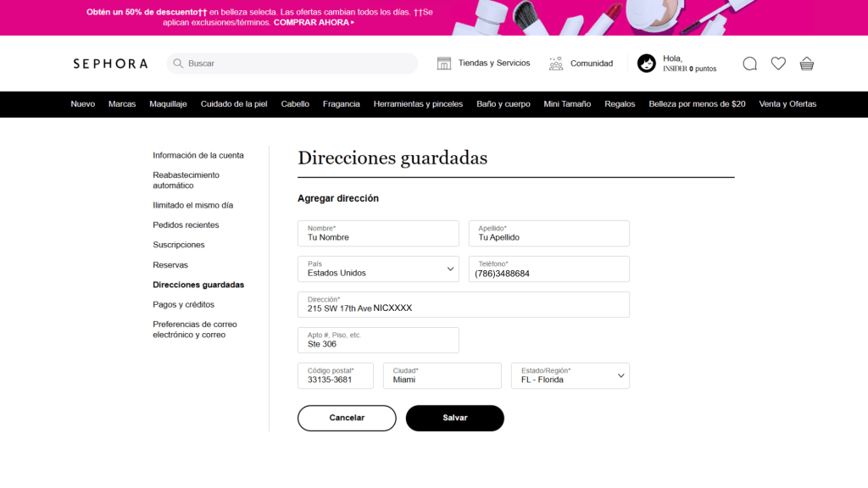Click the store building icon
Viewport: 868px width, 488px height.
point(444,63)
